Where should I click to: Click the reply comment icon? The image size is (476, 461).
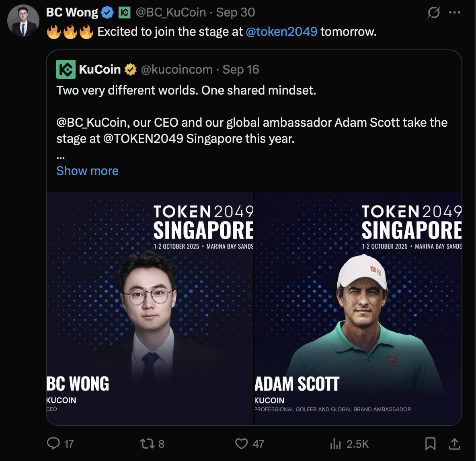53,443
